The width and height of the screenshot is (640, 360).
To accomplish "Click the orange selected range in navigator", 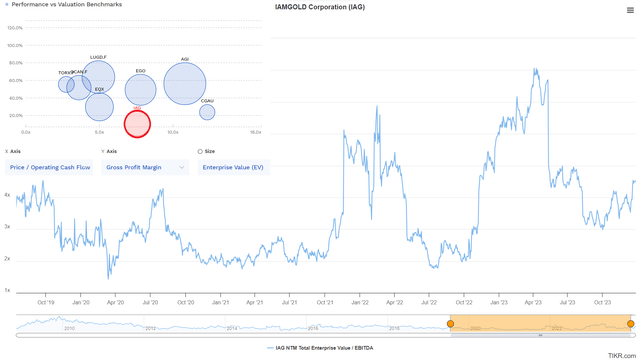I will (540, 322).
